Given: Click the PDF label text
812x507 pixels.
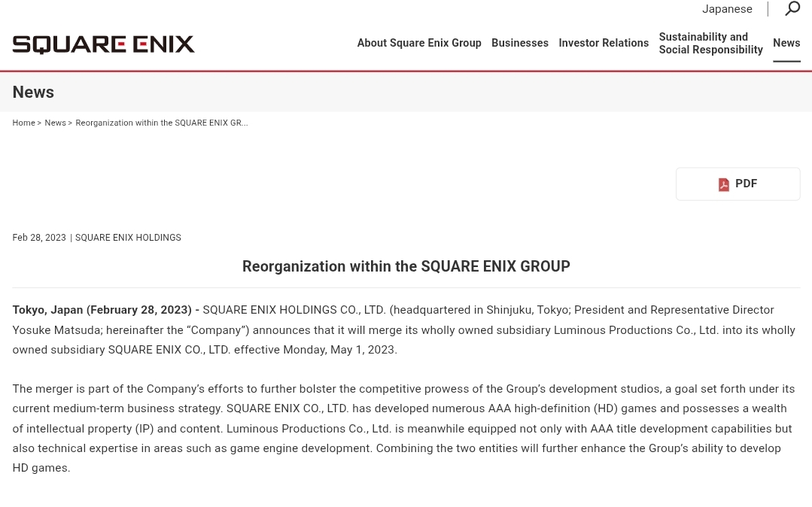Looking at the screenshot, I should coord(747,184).
